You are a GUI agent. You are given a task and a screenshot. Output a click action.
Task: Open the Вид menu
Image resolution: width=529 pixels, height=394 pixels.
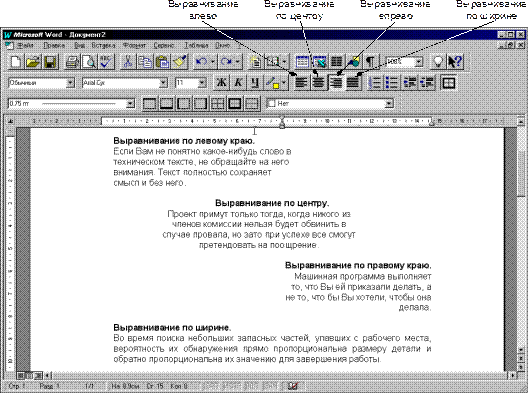pos(79,46)
